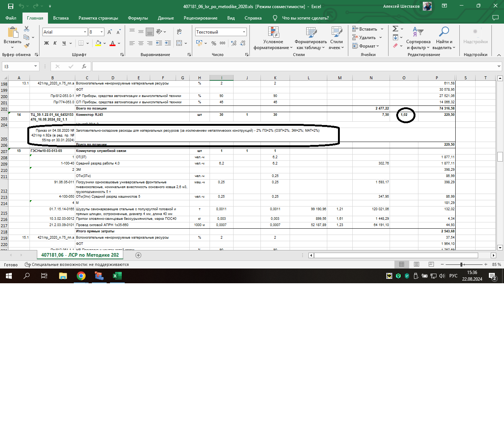Decrease cell indent

[x=159, y=43]
